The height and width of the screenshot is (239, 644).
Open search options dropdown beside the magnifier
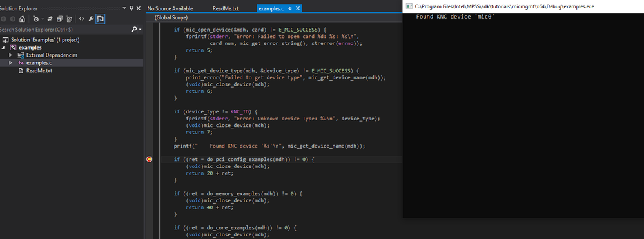tap(140, 30)
